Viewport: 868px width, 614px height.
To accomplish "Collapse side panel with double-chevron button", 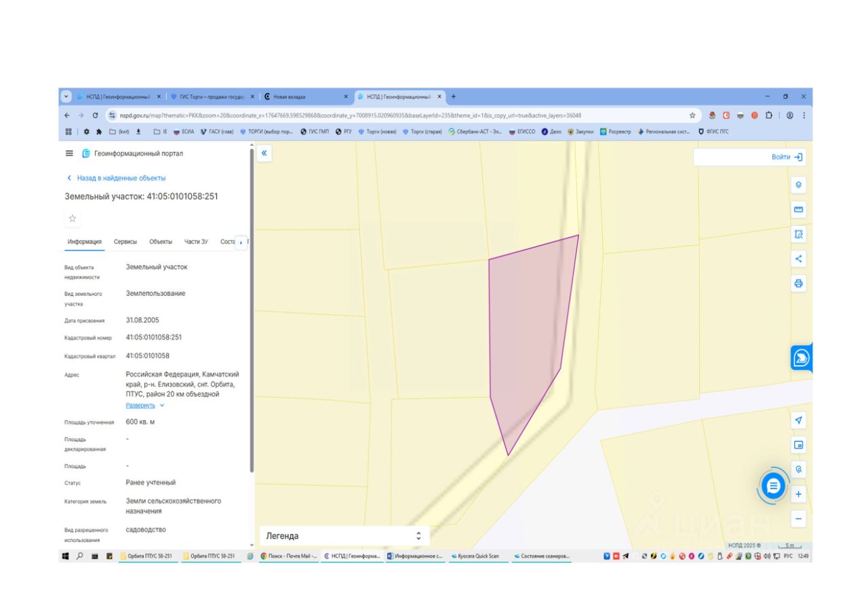I will [264, 153].
